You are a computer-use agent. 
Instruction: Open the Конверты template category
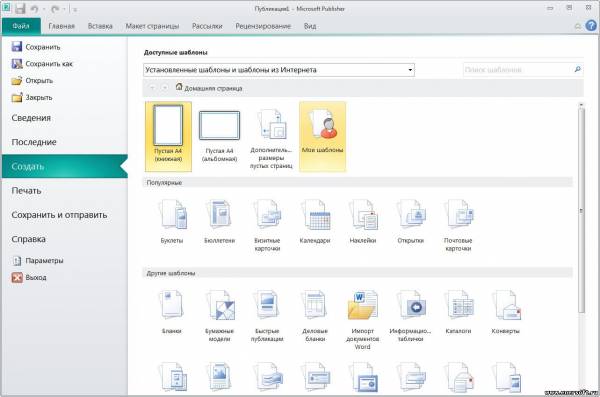point(505,312)
